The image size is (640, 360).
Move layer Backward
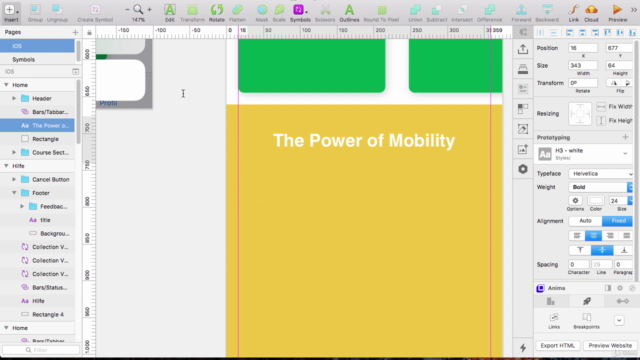(x=547, y=13)
